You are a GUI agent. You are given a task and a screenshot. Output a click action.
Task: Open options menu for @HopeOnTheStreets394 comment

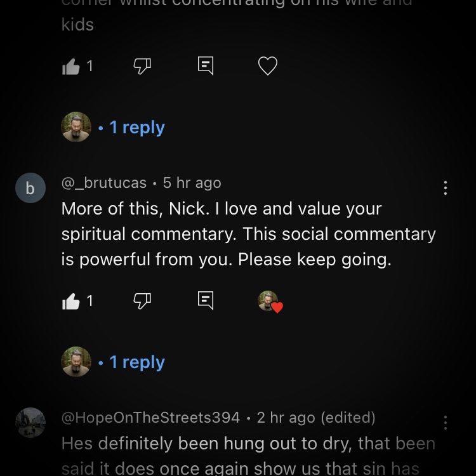click(445, 423)
